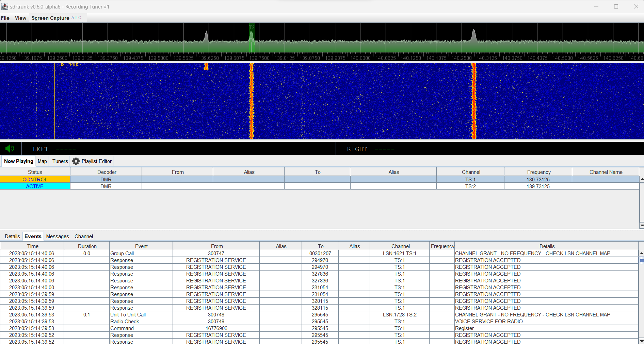Open the File menu
The height and width of the screenshot is (344, 644).
coord(5,18)
